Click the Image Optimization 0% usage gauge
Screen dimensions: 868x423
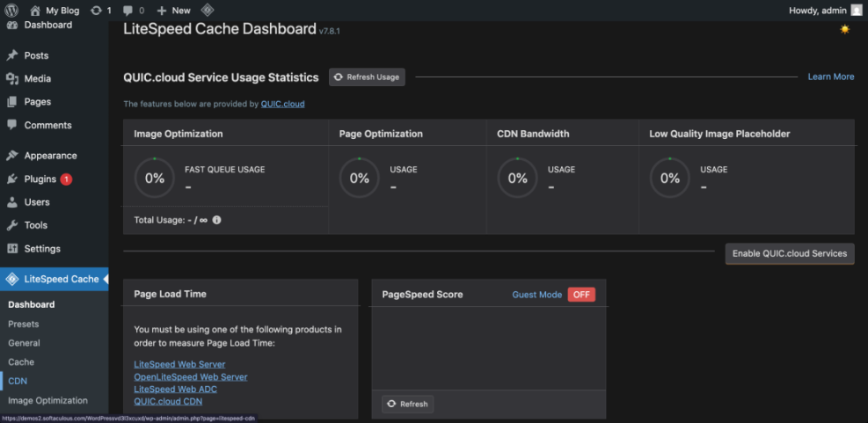[155, 178]
